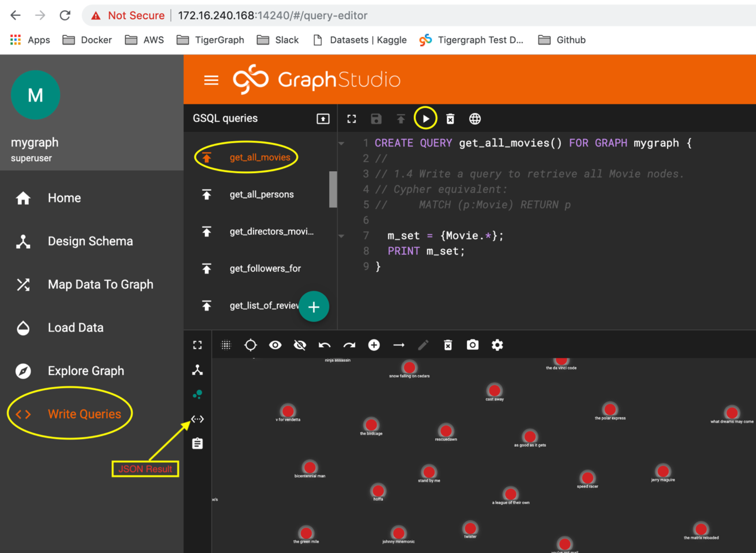The height and width of the screenshot is (553, 756).
Task: Go back in the browser
Action: 15,15
